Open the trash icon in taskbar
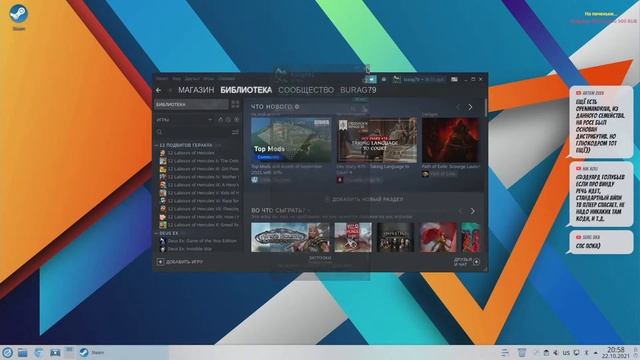 (522, 353)
